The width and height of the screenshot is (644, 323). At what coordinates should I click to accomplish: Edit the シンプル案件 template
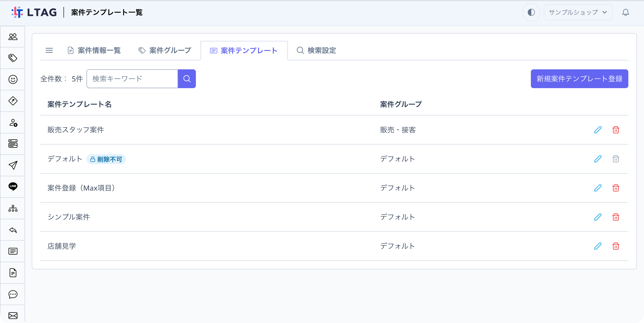click(x=597, y=217)
